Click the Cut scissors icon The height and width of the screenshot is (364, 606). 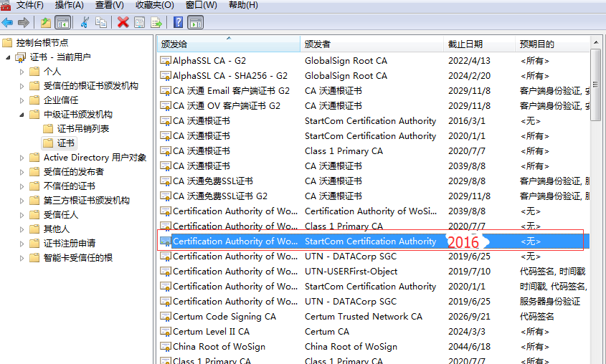point(85,22)
